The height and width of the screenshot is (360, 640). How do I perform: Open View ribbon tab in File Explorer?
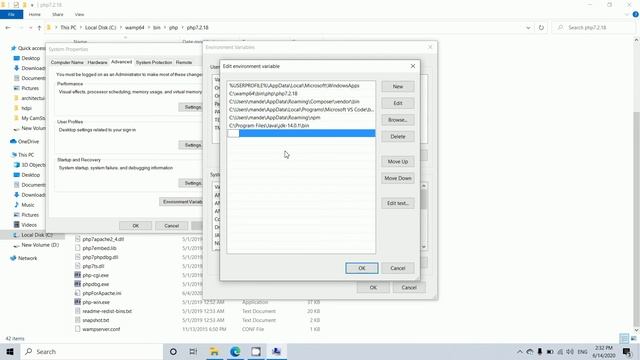tap(79, 14)
